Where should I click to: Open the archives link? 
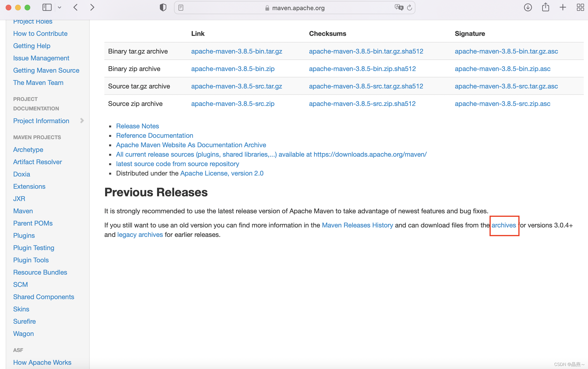pos(503,225)
